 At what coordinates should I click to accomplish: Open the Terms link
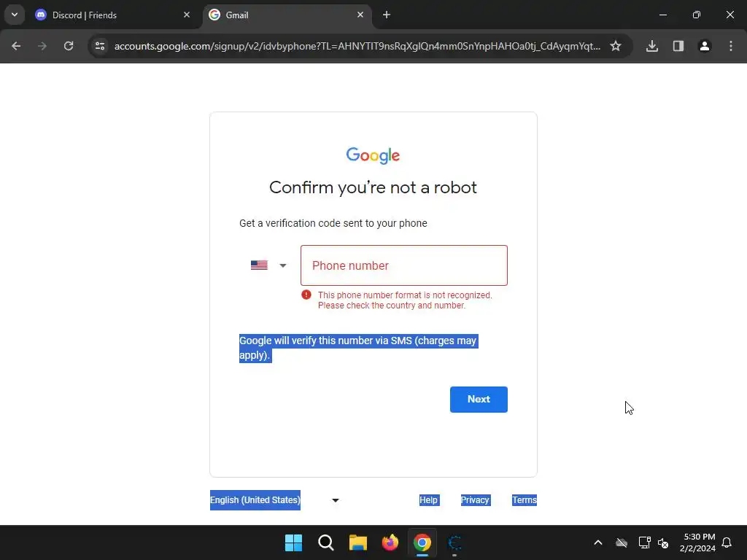525,500
